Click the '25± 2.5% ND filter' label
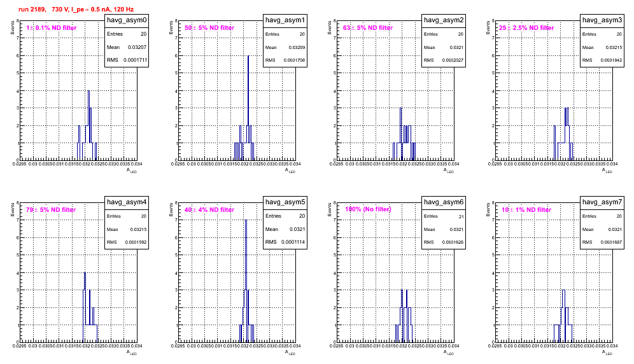Image resolution: width=634 pixels, height=364 pixels. pyautogui.click(x=526, y=28)
